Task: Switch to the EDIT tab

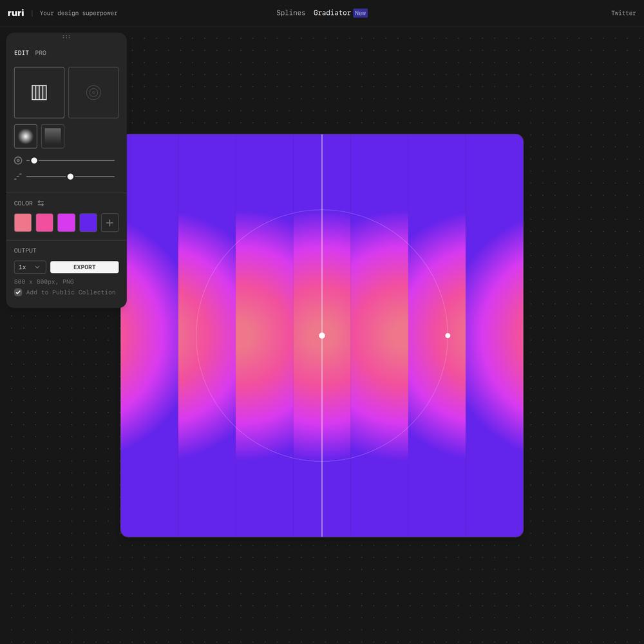Action: coord(21,53)
